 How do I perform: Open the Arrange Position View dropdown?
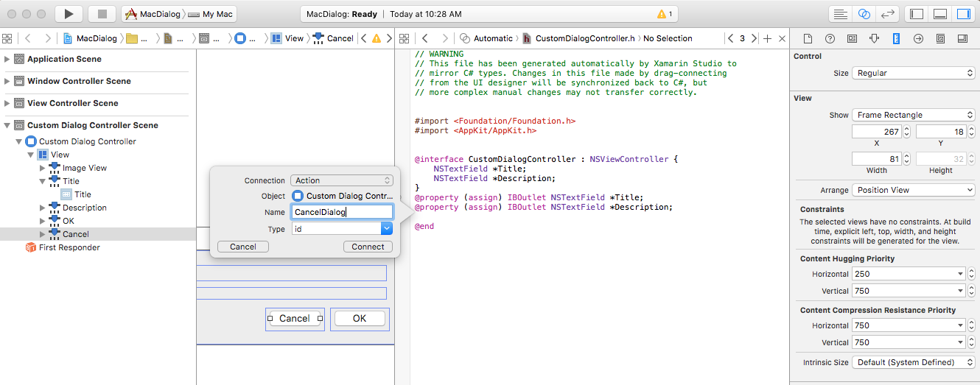914,190
